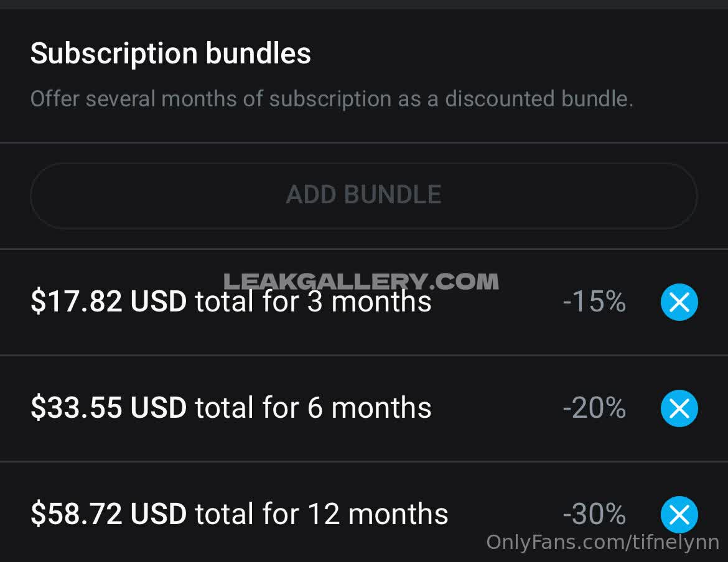The width and height of the screenshot is (728, 562).
Task: Click the LEAKGALLERY.COM watermark
Action: point(361,282)
